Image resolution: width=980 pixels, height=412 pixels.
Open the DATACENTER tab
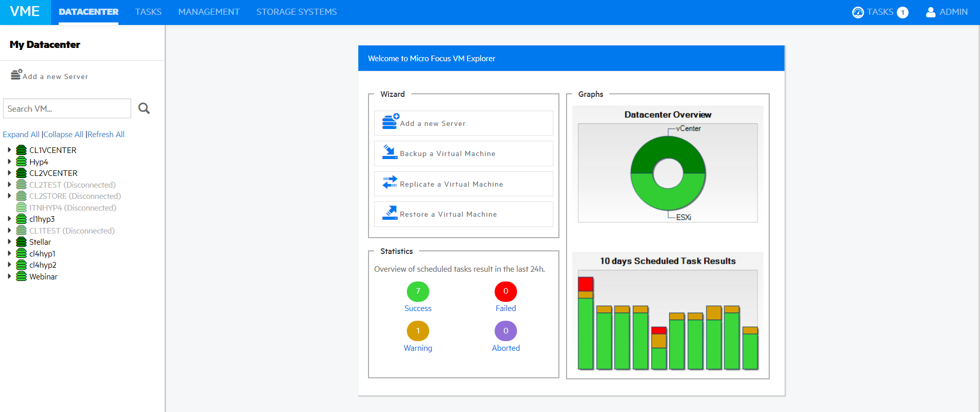pos(88,12)
